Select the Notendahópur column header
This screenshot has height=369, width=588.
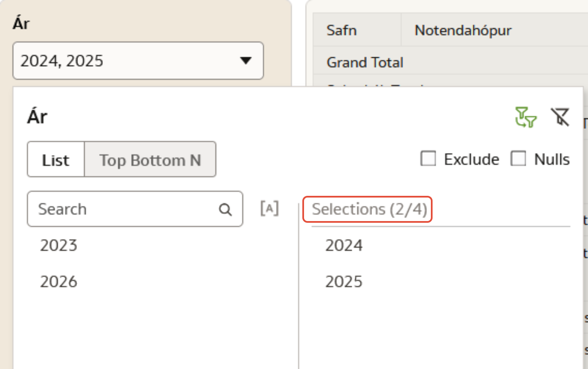(x=463, y=30)
